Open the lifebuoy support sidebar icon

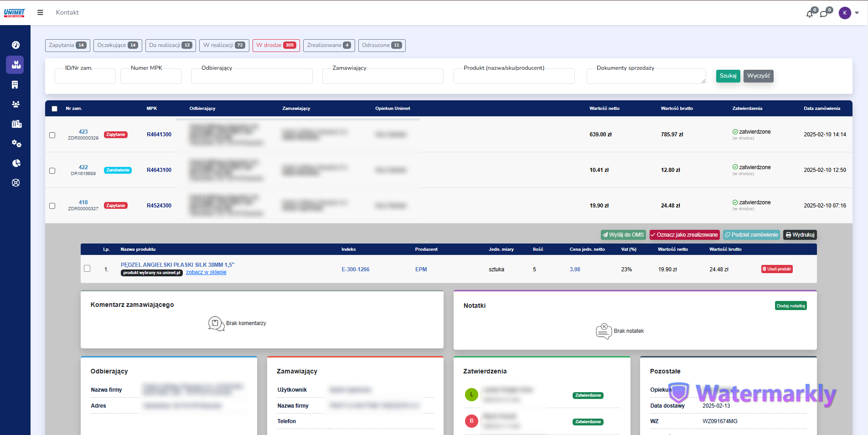16,183
